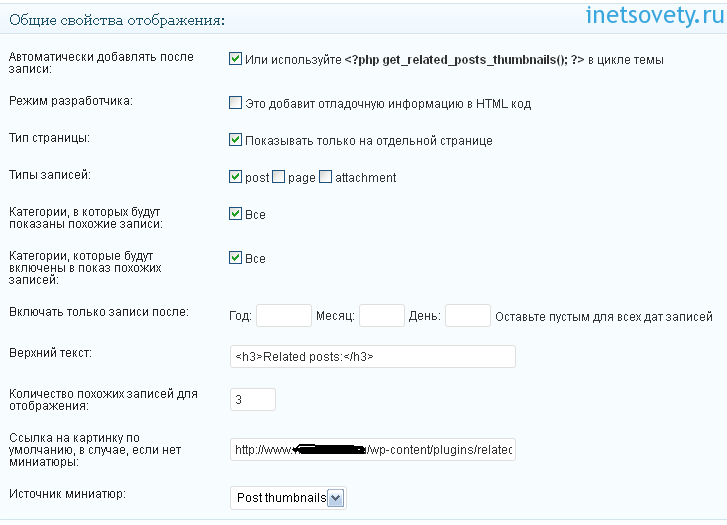Toggle first 'Все' categories checkbox
Viewport: 727px width, 525px height.
click(x=236, y=214)
